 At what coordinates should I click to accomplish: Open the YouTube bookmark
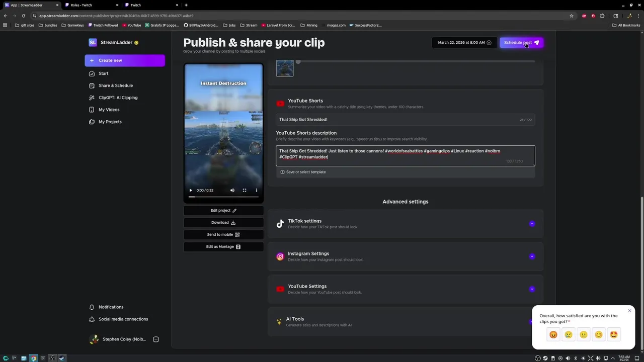(x=132, y=25)
